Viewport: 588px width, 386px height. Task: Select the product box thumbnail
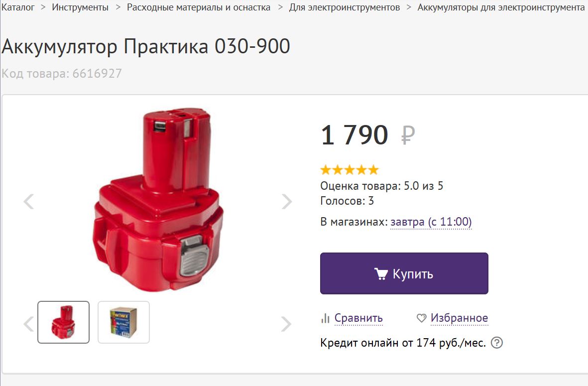124,322
